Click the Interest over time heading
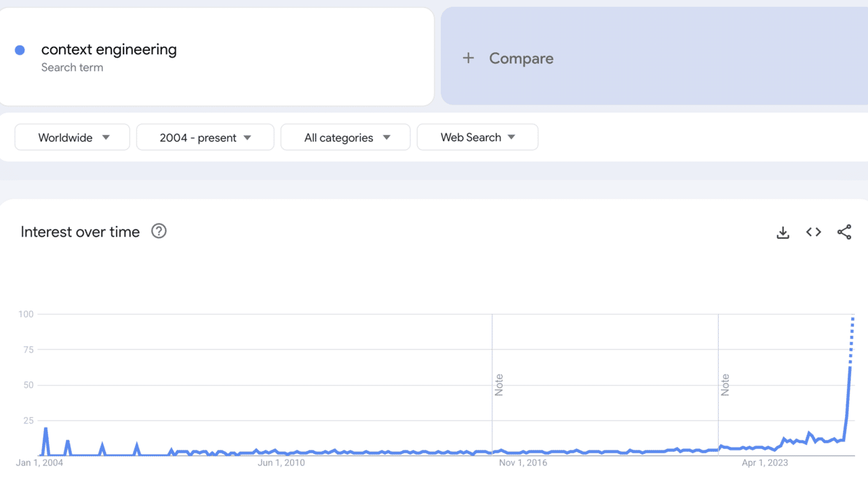The width and height of the screenshot is (868, 483). (80, 232)
